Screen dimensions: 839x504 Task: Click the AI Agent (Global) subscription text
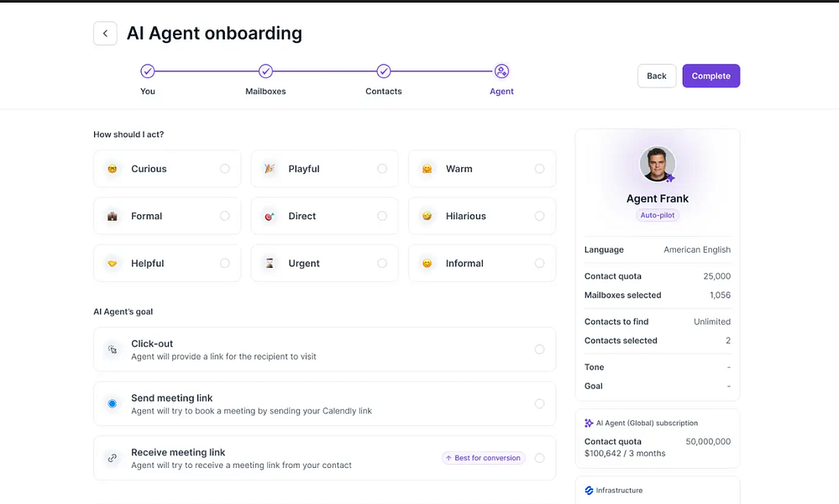pos(647,423)
